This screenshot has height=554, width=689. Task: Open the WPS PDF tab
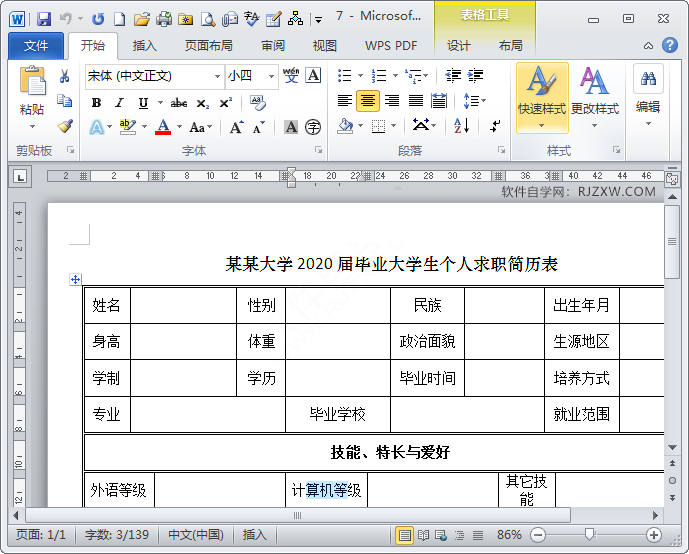pyautogui.click(x=391, y=45)
